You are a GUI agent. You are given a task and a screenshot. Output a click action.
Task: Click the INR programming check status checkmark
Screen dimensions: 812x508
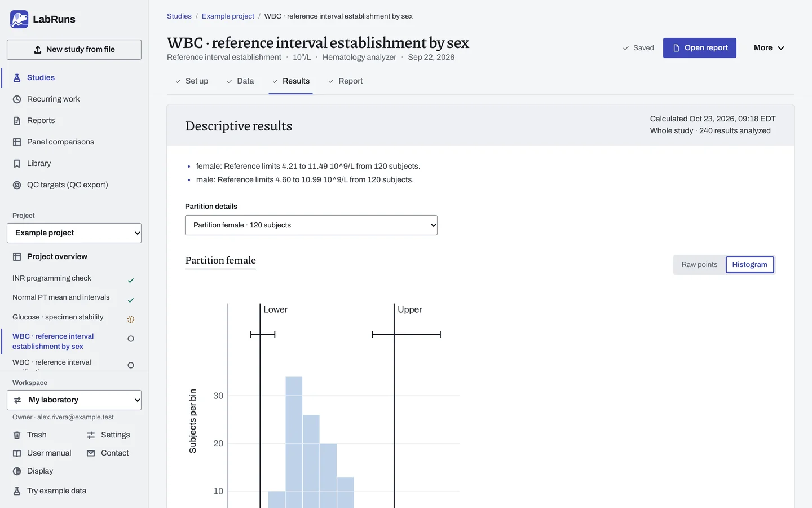131,281
